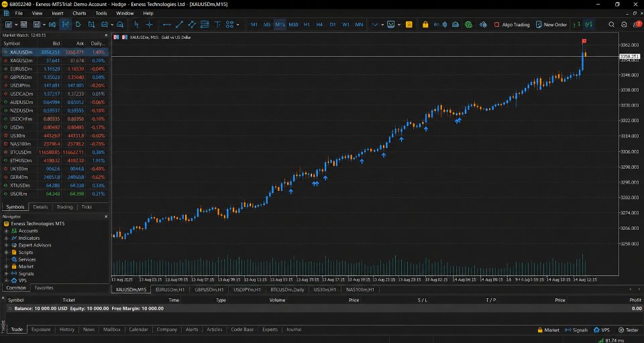Switch chart timeframe to H4

(319, 25)
